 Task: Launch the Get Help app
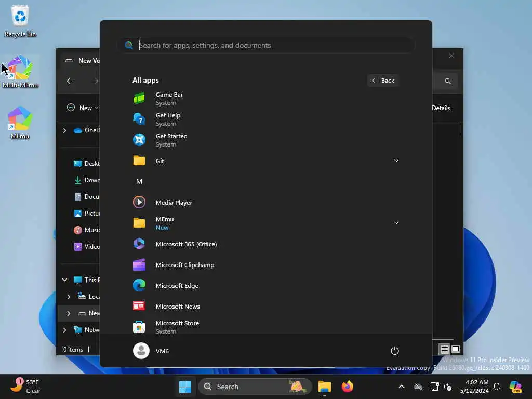tap(265, 119)
